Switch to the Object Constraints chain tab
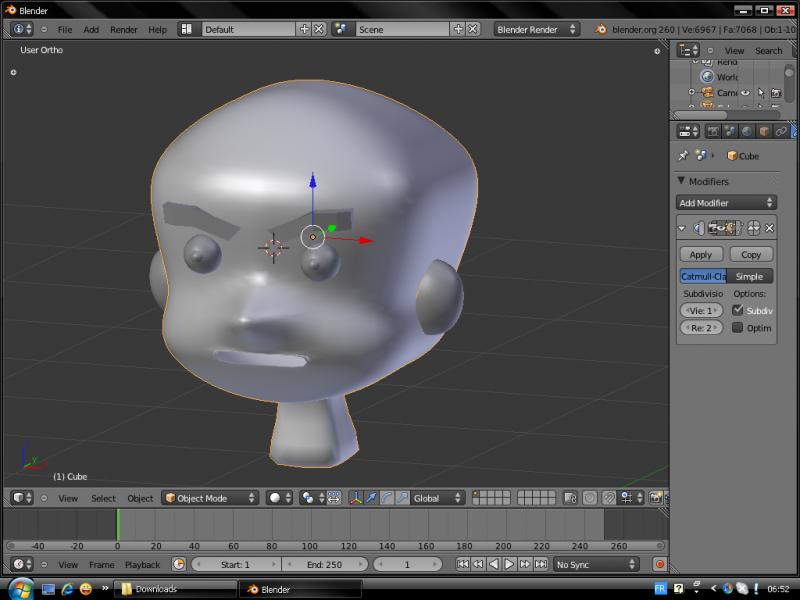 click(781, 131)
